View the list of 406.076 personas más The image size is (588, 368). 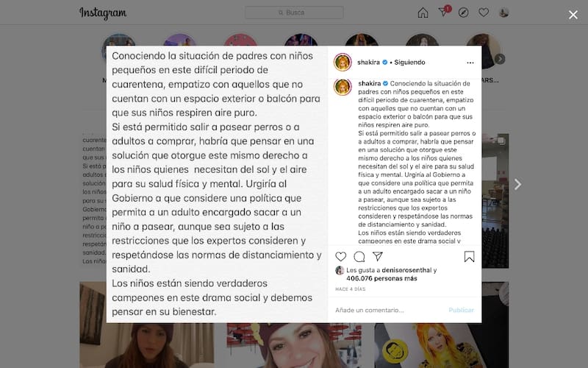point(381,279)
